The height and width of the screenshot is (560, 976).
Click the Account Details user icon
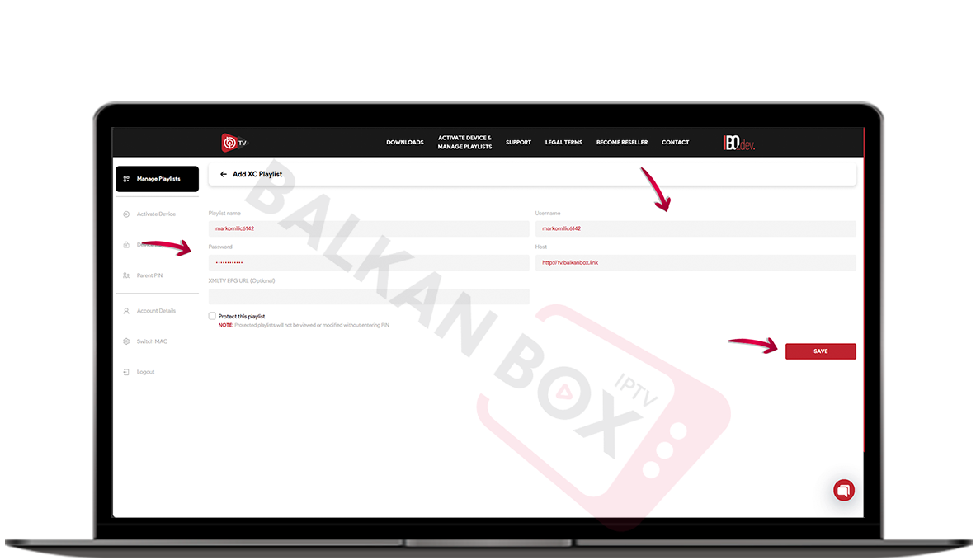(126, 311)
